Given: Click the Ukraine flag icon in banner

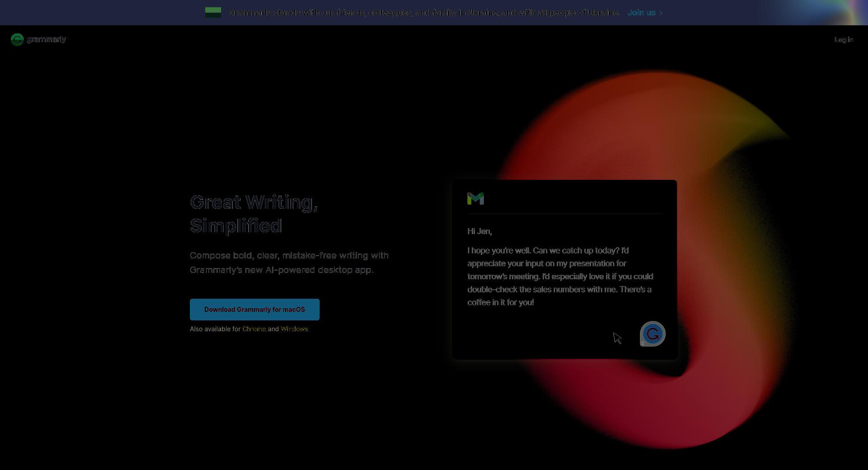Looking at the screenshot, I should [213, 13].
